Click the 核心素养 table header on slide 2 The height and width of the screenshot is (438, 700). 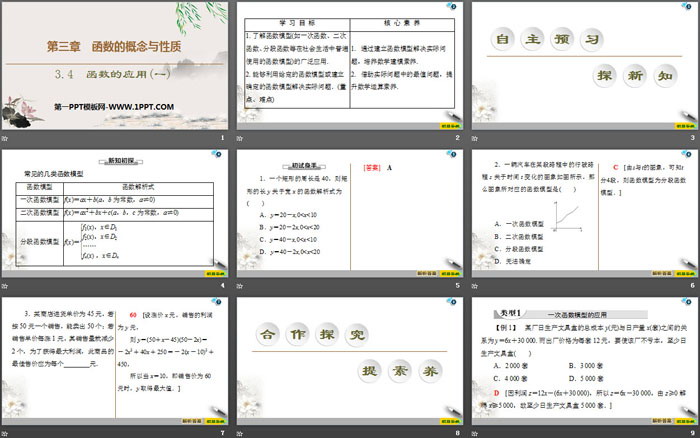402,23
